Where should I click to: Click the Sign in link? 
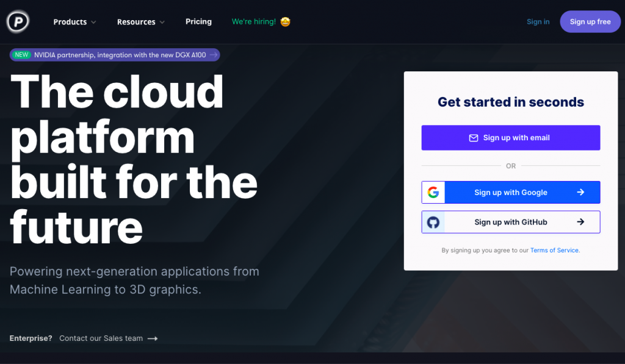[538, 21]
